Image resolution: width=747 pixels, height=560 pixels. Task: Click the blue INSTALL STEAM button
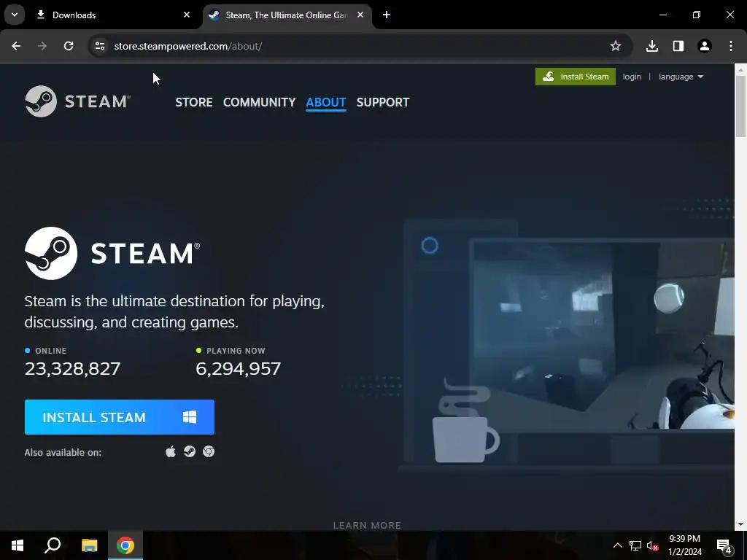click(x=120, y=417)
